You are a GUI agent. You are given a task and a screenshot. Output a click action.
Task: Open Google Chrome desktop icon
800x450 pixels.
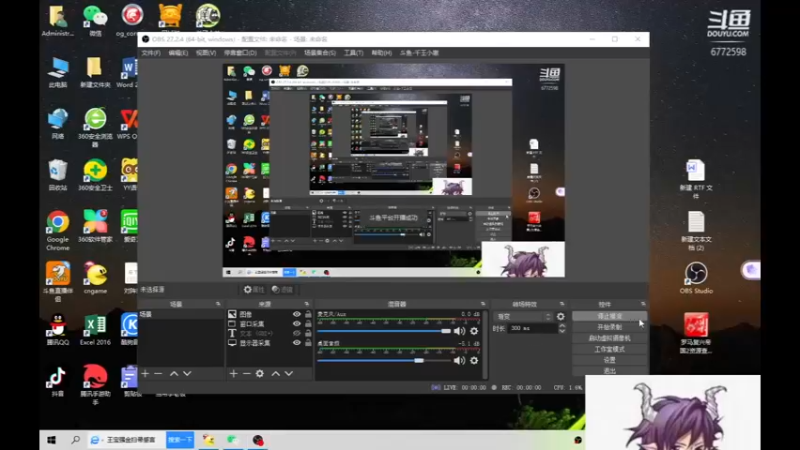click(58, 230)
